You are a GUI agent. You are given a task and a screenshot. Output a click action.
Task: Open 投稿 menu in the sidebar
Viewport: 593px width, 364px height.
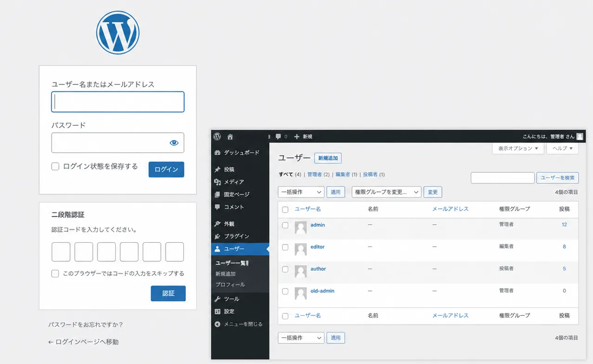pyautogui.click(x=240, y=169)
